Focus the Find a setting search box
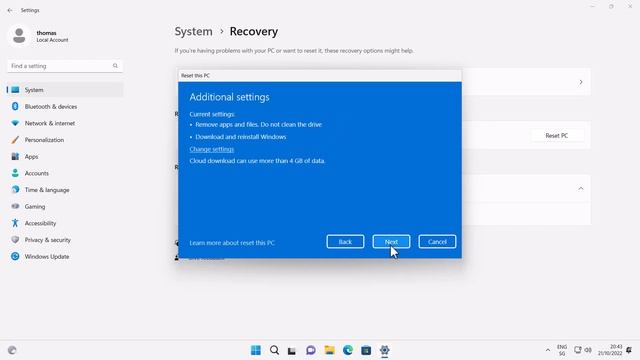This screenshot has width=640, height=360. (x=64, y=66)
